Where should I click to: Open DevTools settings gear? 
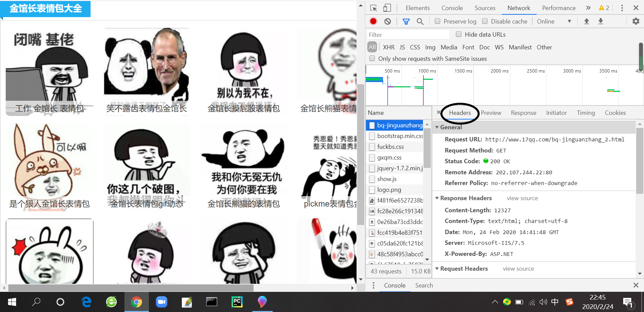[636, 21]
